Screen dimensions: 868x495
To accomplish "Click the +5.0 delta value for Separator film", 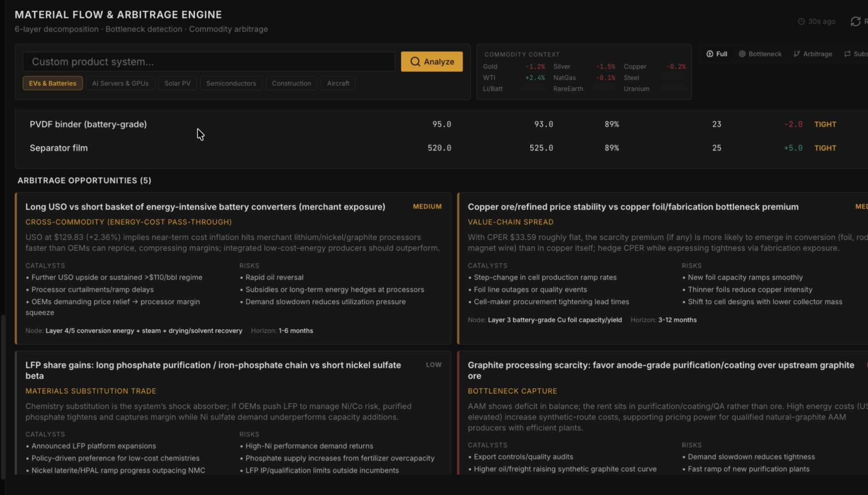I will point(793,148).
